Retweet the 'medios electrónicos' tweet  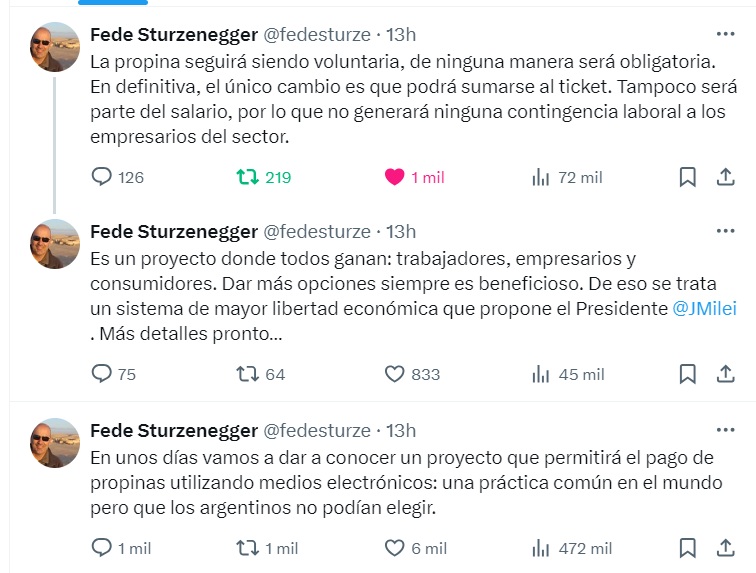(245, 548)
